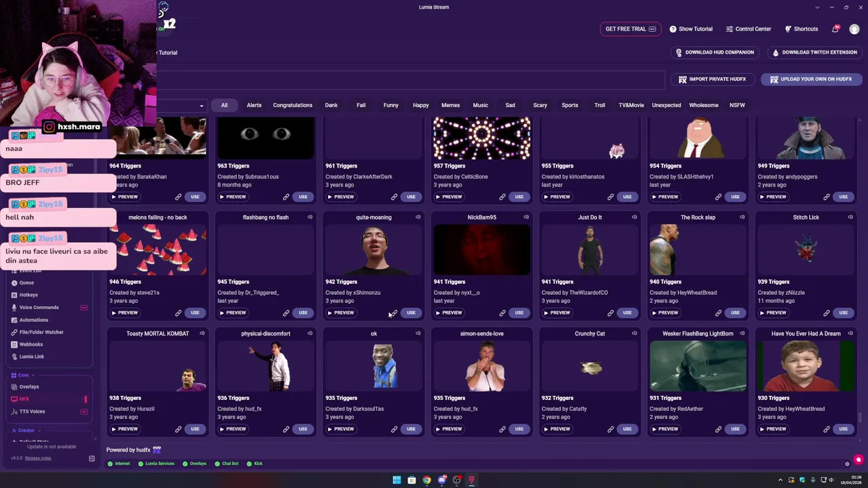
Task: Select the Congratulations category tab
Action: pyautogui.click(x=292, y=105)
